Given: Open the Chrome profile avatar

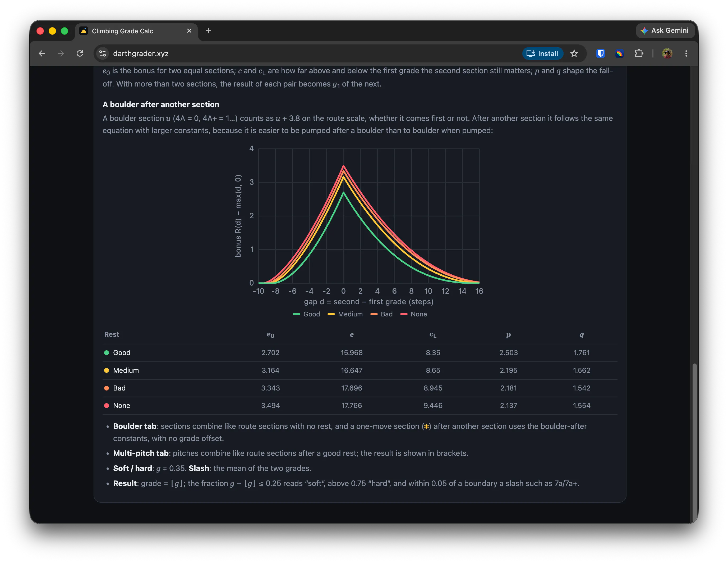Looking at the screenshot, I should 667,53.
